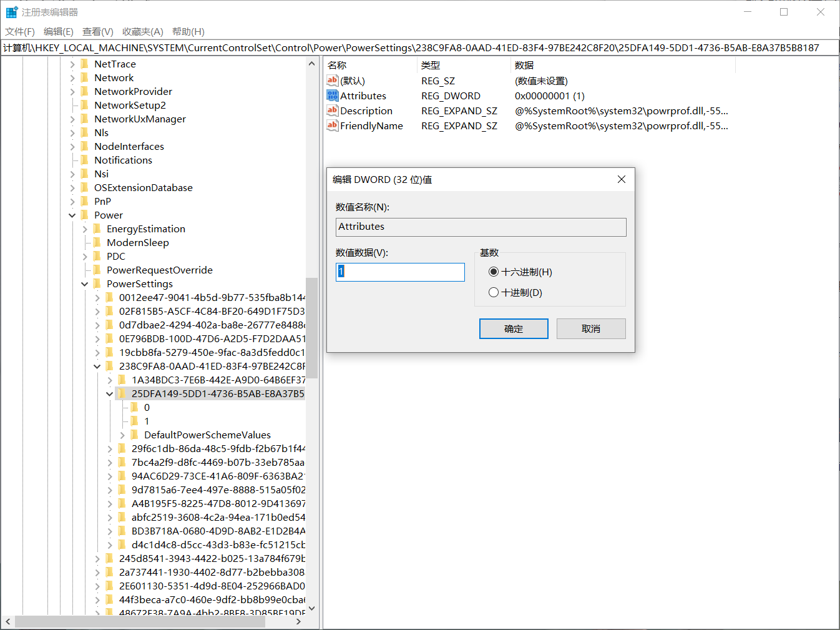Click the 取消 cancel button
This screenshot has width=840, height=630.
590,329
